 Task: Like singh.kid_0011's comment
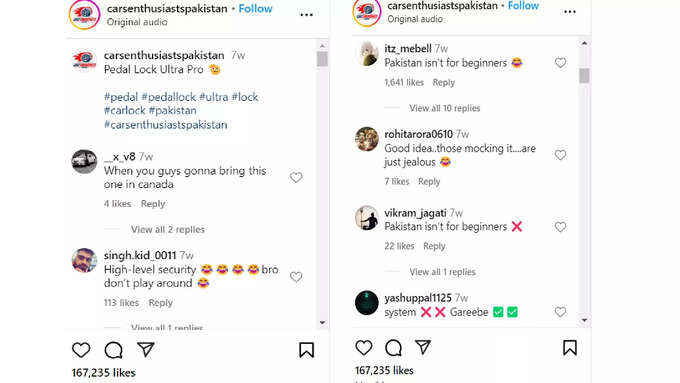tap(296, 277)
